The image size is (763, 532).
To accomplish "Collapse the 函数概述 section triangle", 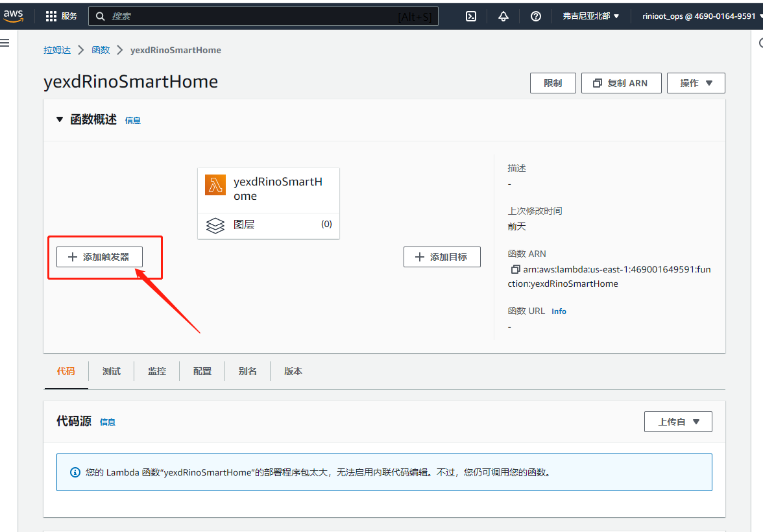I will (60, 119).
